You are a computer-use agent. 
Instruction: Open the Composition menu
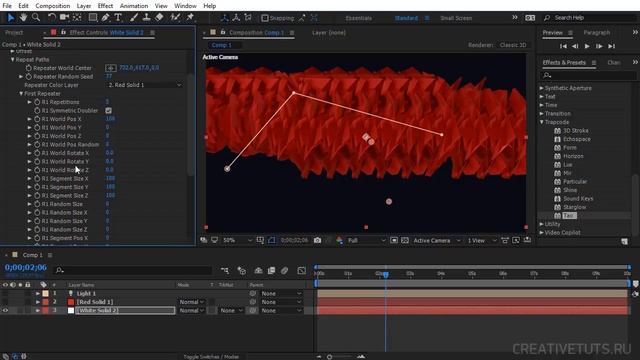pos(53,6)
